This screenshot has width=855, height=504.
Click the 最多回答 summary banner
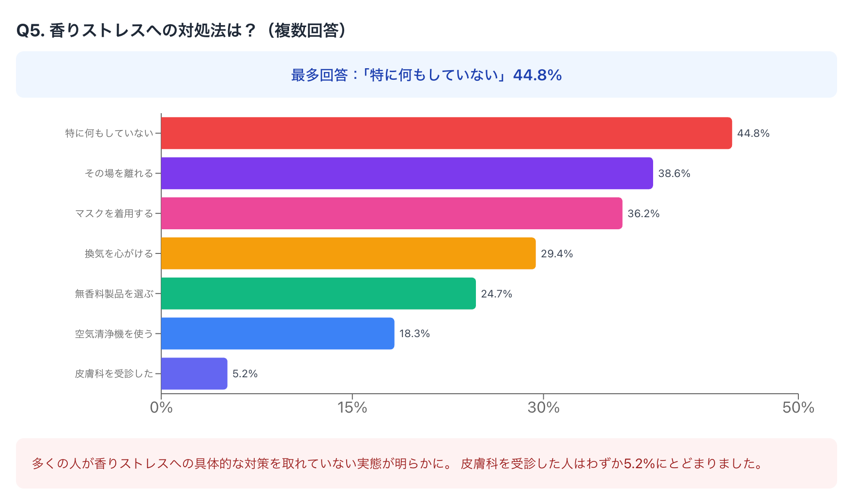pos(426,75)
